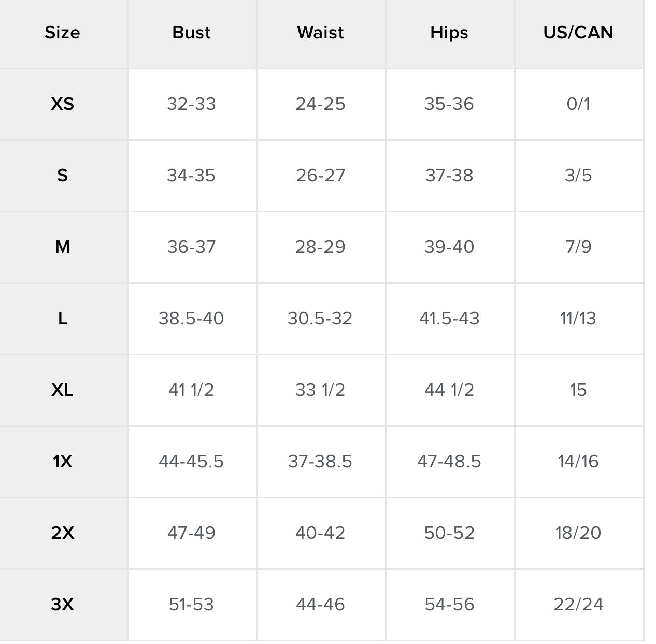Select the 3X size row label
The width and height of the screenshot is (656, 644).
point(62,605)
